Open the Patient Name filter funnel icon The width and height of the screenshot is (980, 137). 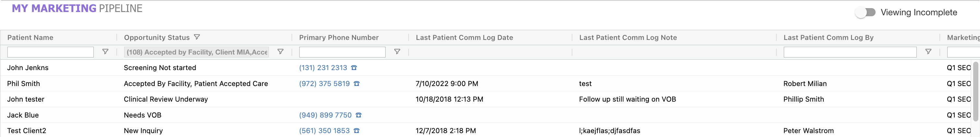coord(105,52)
